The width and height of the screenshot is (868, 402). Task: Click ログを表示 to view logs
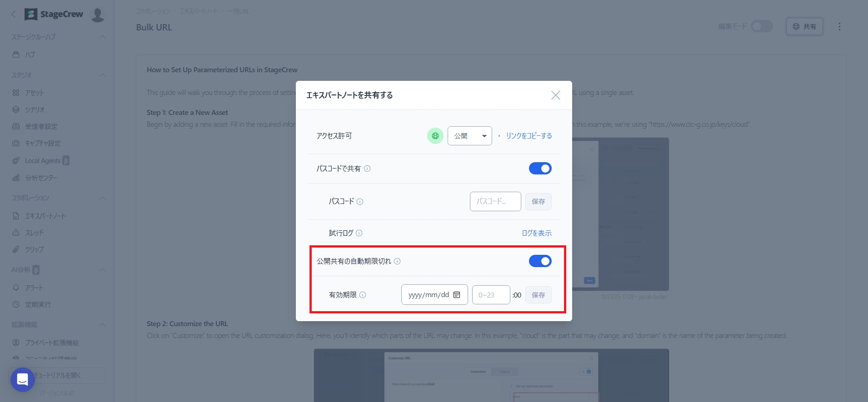point(536,233)
